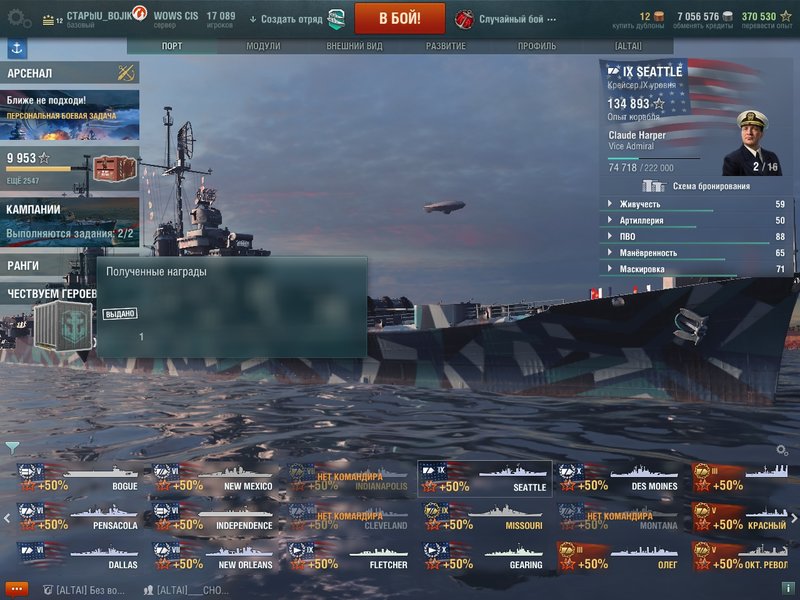Open the settings gear menu

coord(19,19)
